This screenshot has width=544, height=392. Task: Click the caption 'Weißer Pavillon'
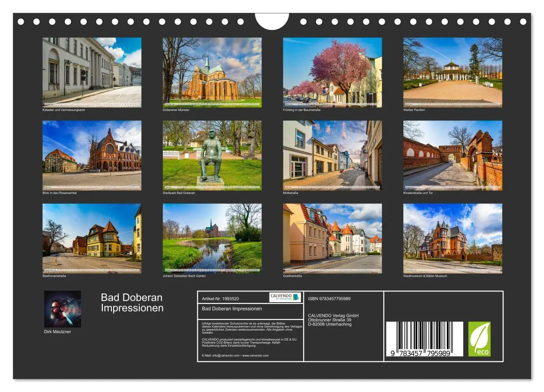click(x=414, y=110)
